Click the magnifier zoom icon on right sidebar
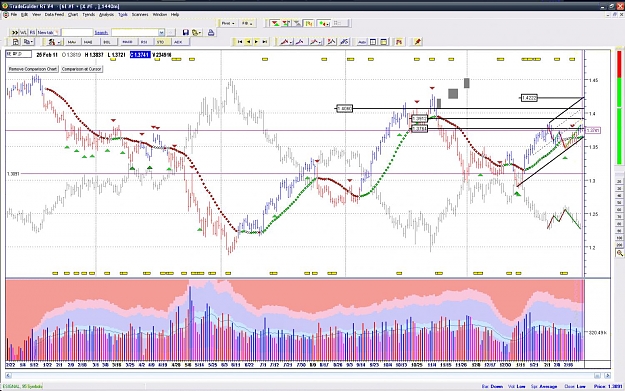The width and height of the screenshot is (625, 391). click(620, 253)
